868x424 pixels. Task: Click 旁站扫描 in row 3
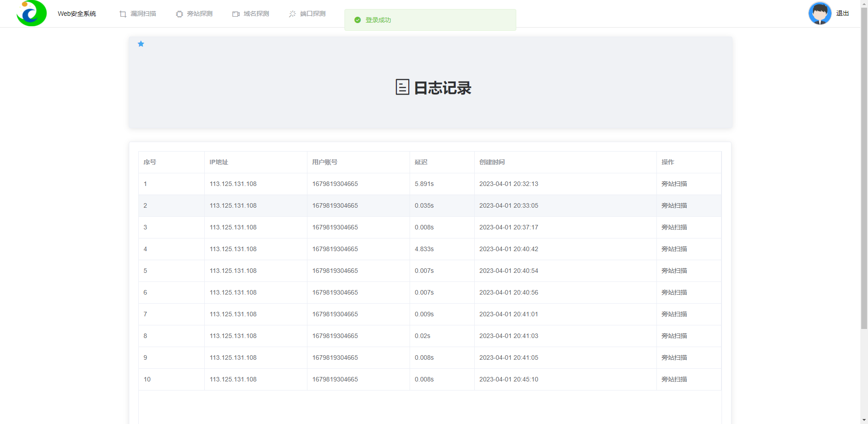(x=674, y=227)
